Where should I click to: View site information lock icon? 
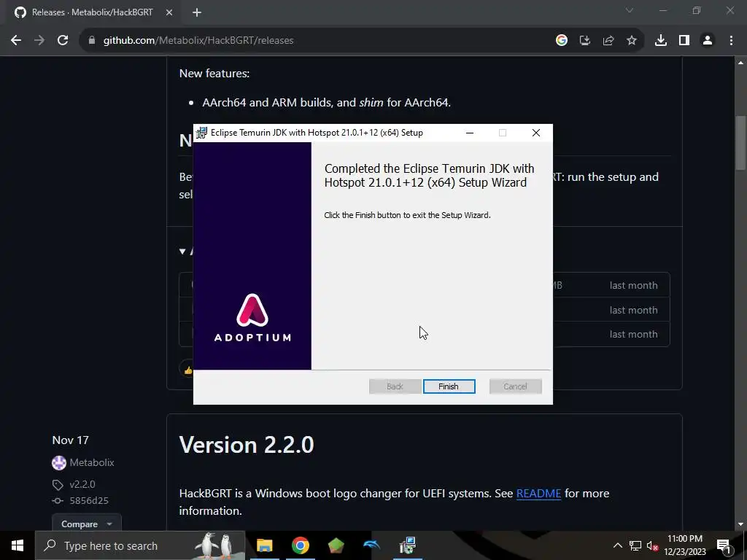92,41
